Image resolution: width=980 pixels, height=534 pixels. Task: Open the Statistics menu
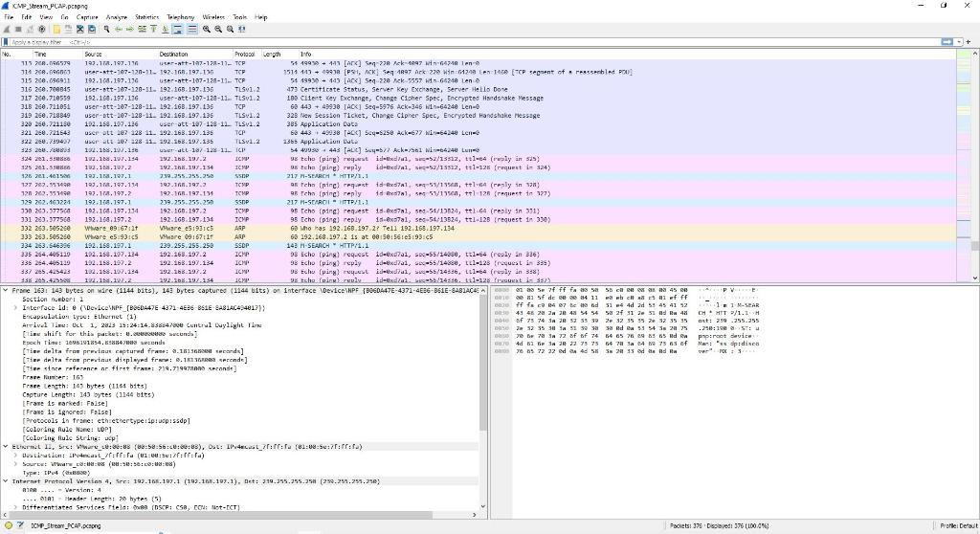point(146,17)
